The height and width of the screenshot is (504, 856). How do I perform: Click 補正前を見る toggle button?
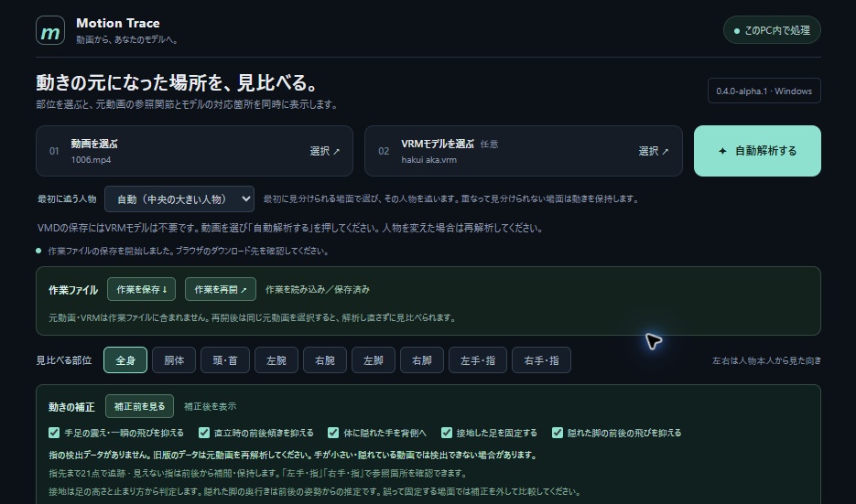point(139,406)
